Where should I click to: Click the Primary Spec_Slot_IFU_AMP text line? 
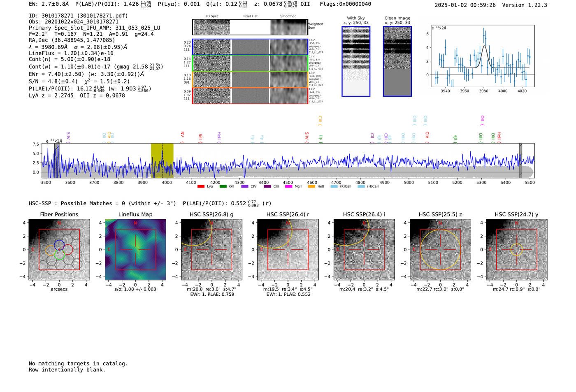click(x=95, y=28)
